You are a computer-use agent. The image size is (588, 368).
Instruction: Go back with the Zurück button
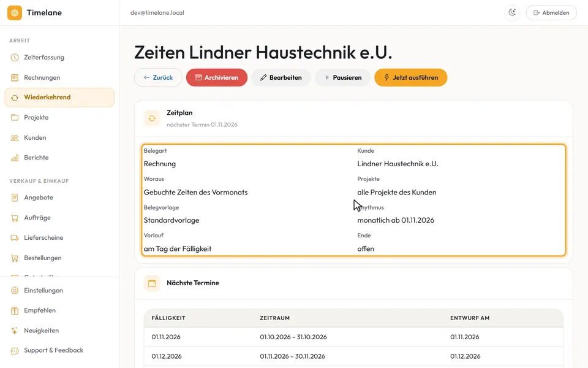(x=158, y=78)
